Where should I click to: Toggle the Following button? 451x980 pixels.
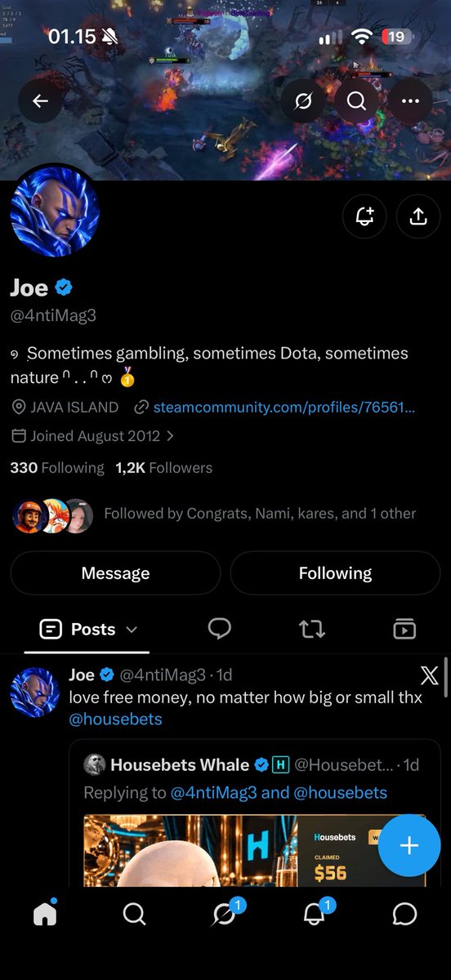click(x=335, y=573)
